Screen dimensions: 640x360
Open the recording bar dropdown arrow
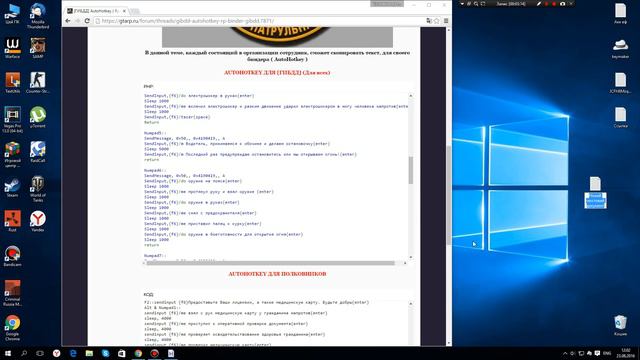click(462, 4)
